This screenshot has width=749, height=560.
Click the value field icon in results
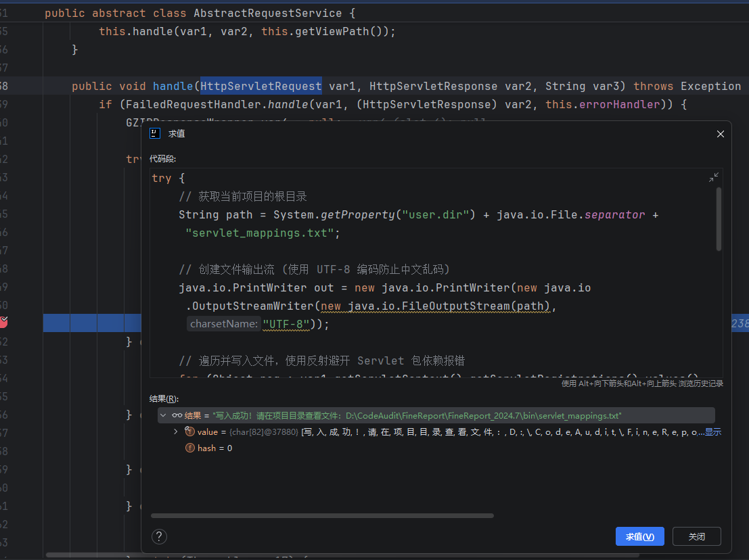click(x=189, y=431)
